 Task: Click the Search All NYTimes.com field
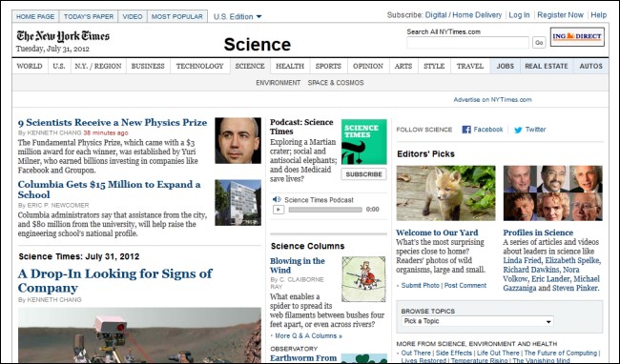(467, 42)
